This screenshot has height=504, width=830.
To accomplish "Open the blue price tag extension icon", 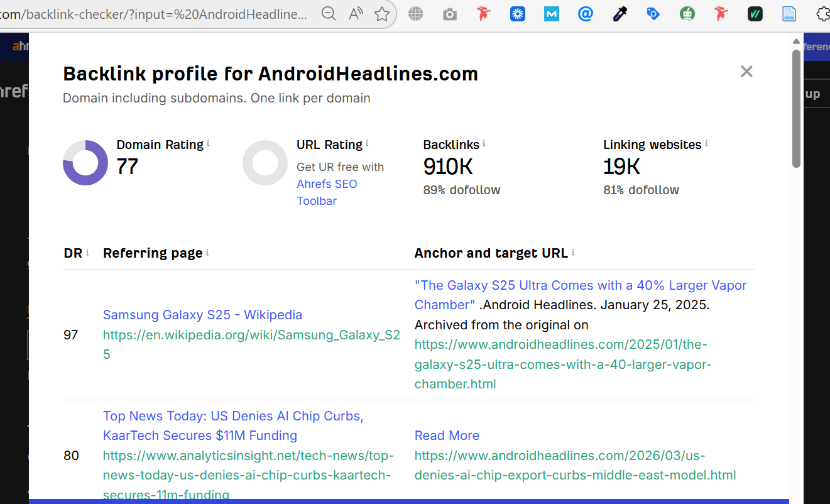I will point(653,13).
